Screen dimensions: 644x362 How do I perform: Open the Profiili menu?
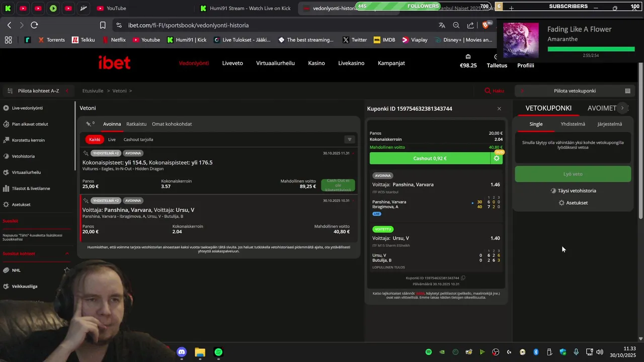(526, 65)
